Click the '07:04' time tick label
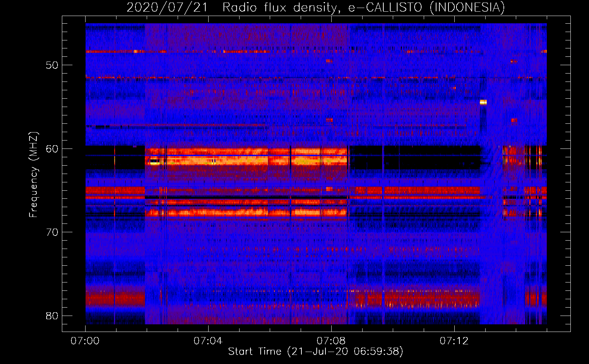 (208, 341)
